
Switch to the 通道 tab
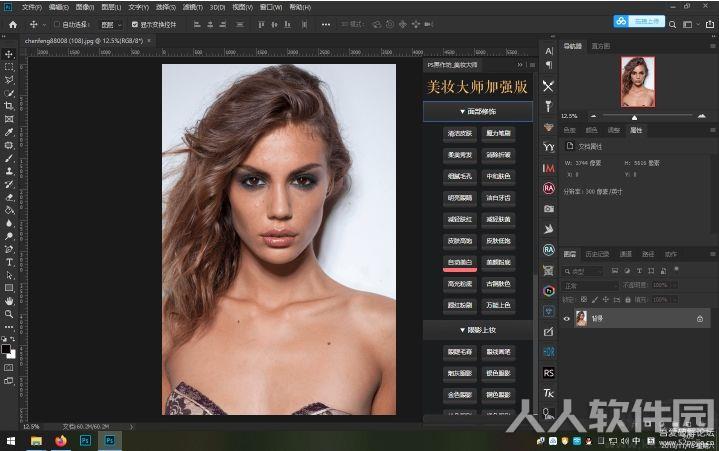click(x=626, y=254)
